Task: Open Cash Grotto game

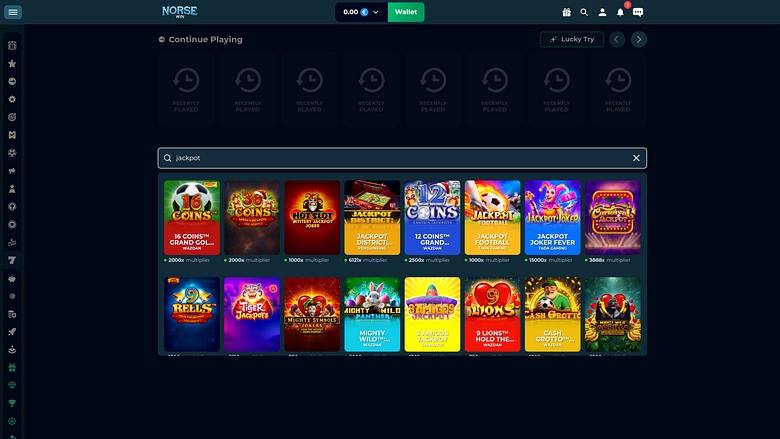Action: click(x=553, y=314)
